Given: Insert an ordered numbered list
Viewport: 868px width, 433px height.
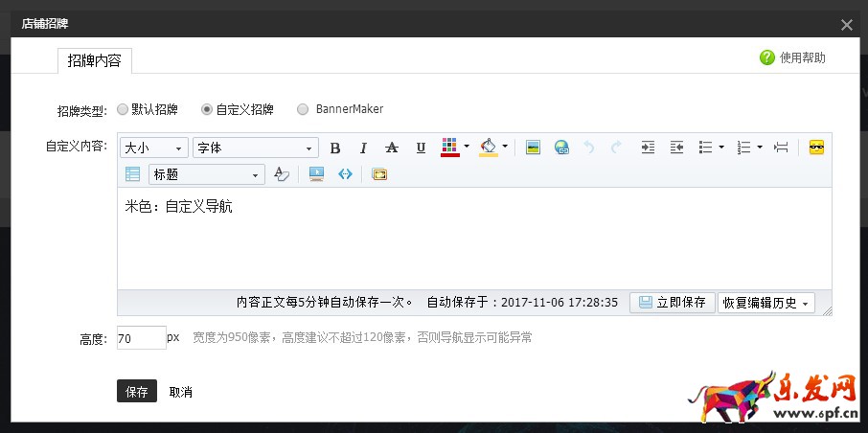Looking at the screenshot, I should coord(743,148).
